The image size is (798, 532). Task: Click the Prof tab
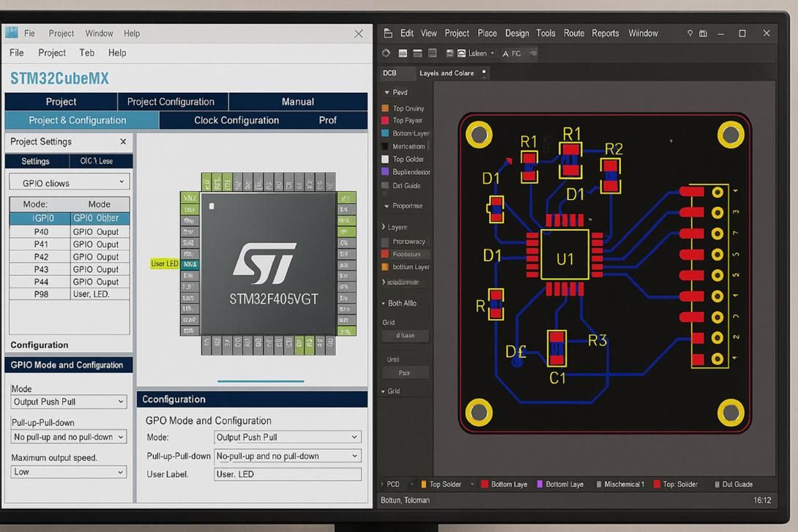(328, 121)
